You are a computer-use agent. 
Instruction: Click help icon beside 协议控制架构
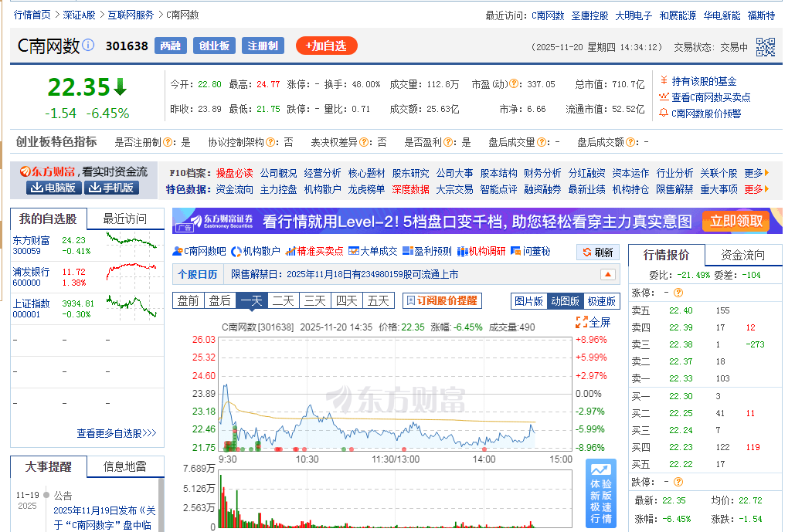(270, 142)
